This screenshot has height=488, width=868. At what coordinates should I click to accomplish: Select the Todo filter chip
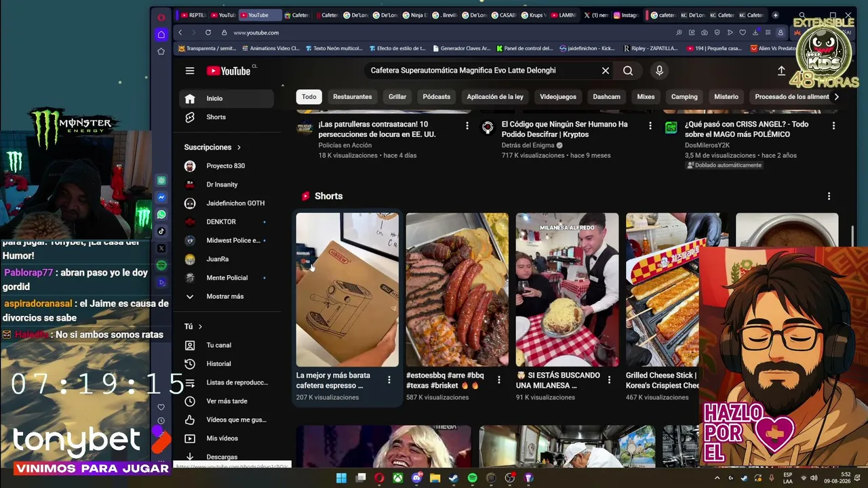tap(309, 97)
